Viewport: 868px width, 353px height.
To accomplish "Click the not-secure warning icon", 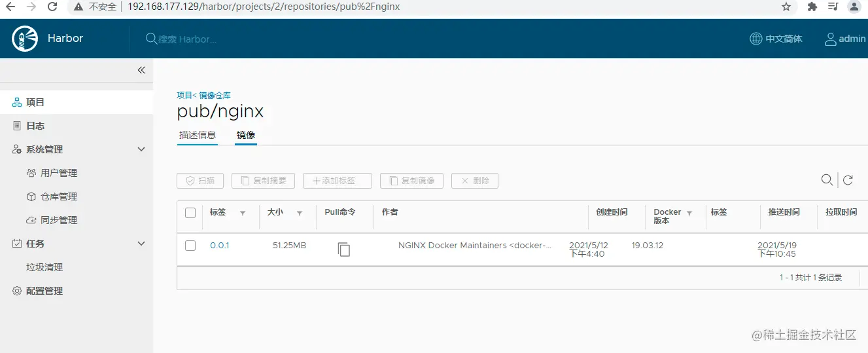I will coord(78,7).
